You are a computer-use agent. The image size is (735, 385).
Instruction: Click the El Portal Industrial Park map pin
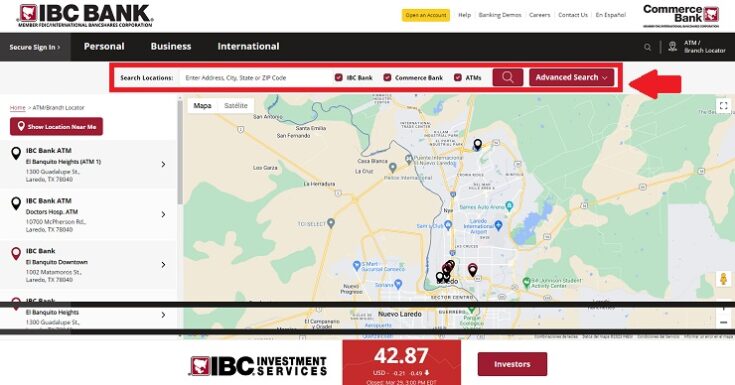point(477,144)
